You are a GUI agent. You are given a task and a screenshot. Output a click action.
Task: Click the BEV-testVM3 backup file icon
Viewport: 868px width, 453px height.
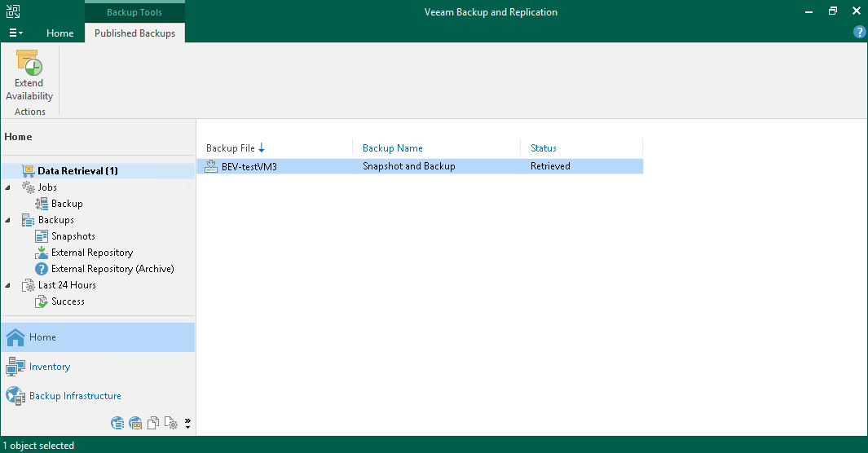[211, 166]
